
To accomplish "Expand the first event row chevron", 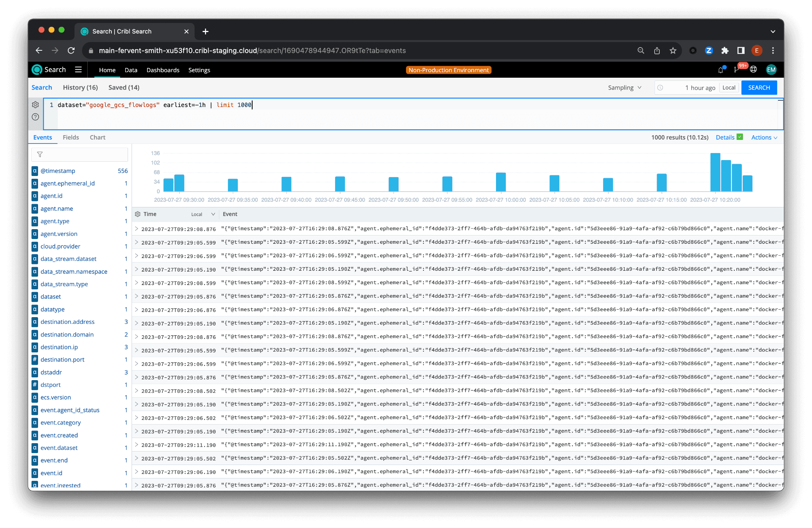I will pos(136,229).
